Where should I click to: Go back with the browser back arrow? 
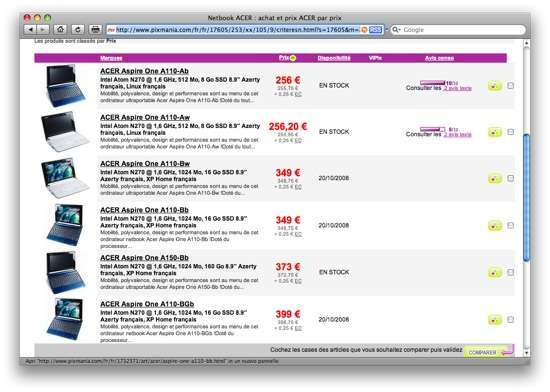click(31, 29)
